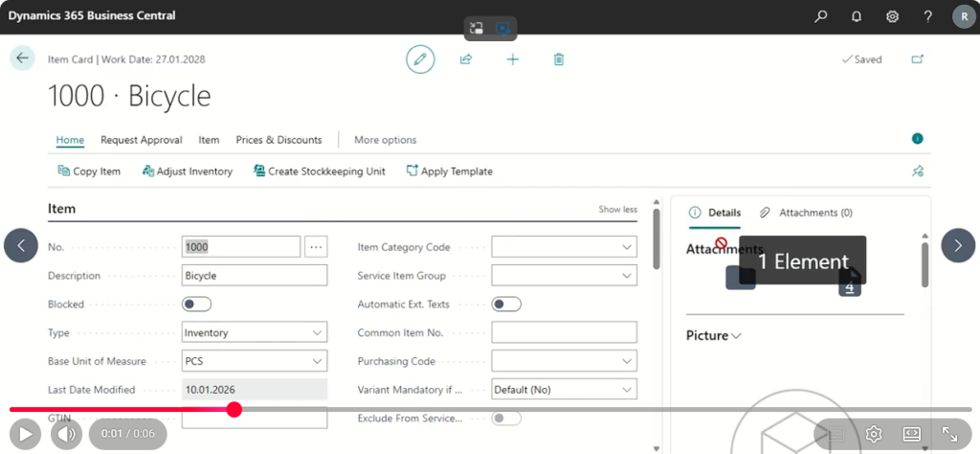Switch to Attachments (0) tab
This screenshot has width=980, height=454.
click(x=806, y=213)
